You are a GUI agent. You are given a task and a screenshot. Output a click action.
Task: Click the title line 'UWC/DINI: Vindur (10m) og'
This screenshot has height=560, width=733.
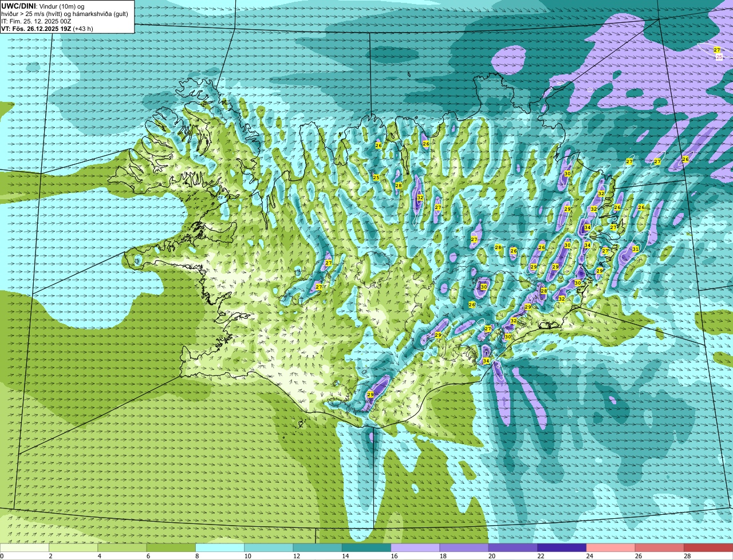click(x=43, y=6)
